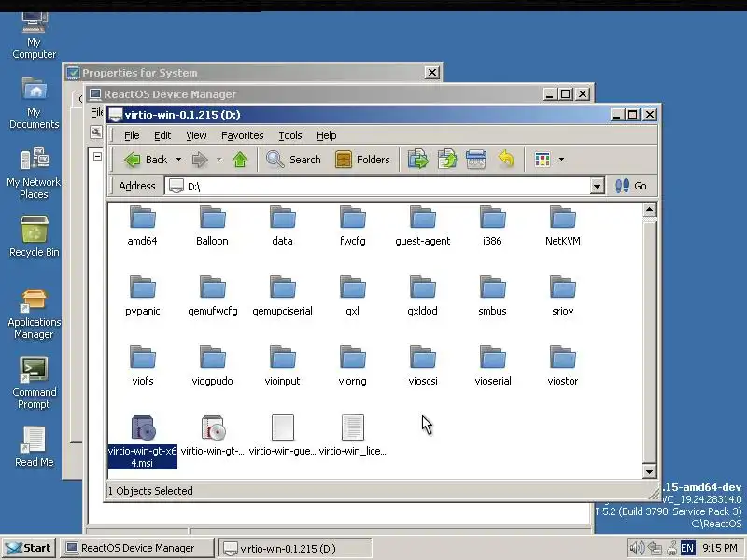Select the Applications Manager desktop shortcut

click(x=34, y=315)
